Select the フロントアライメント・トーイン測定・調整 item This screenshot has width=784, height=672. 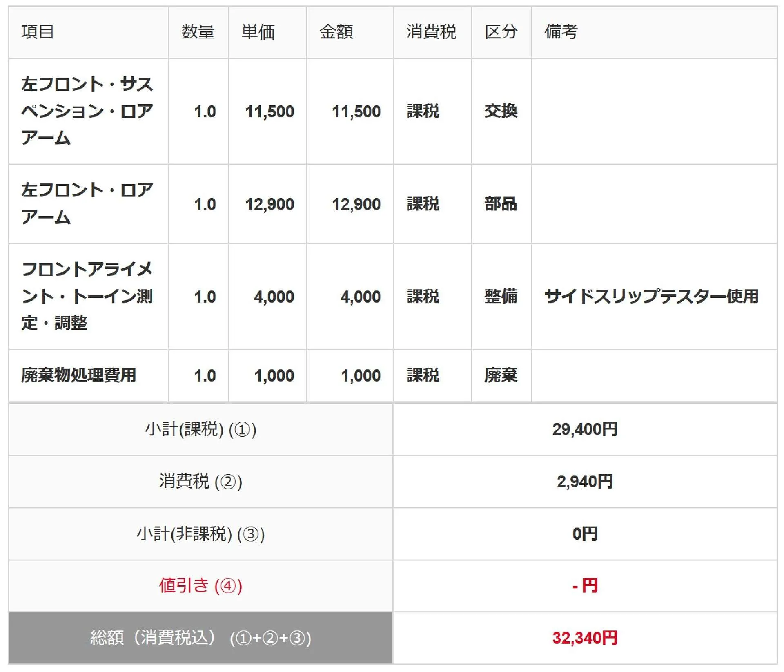click(87, 296)
